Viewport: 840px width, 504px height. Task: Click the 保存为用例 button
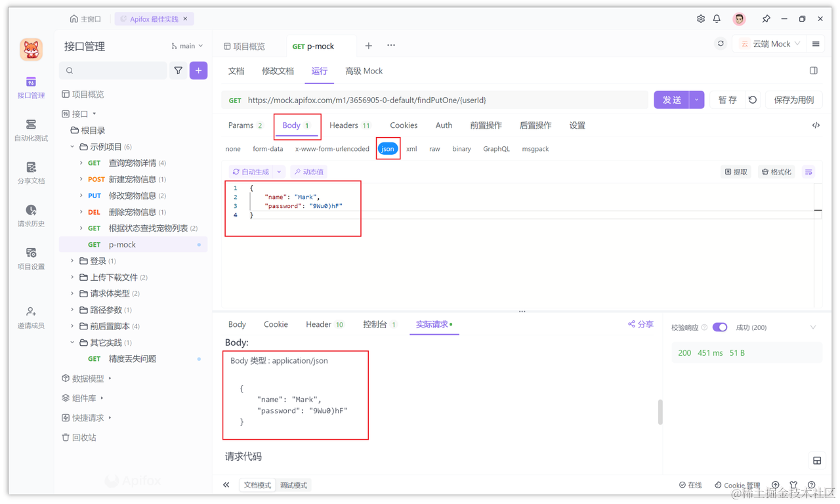[793, 99]
